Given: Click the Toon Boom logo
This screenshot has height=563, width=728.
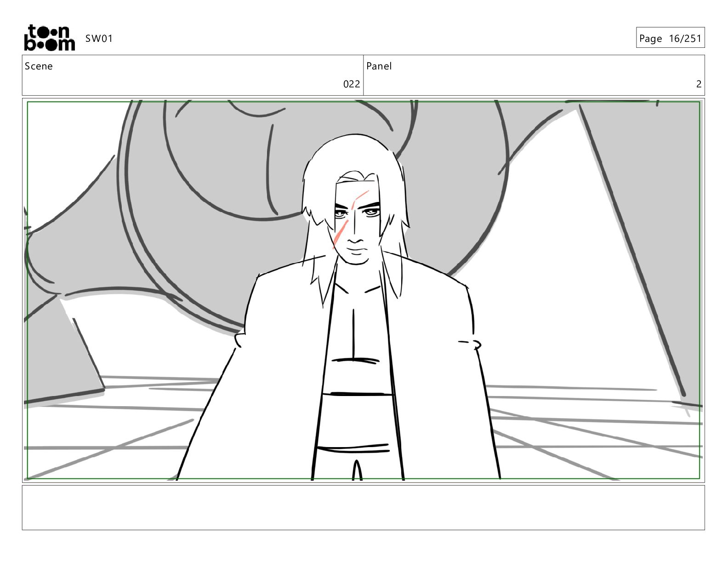Looking at the screenshot, I should [49, 38].
